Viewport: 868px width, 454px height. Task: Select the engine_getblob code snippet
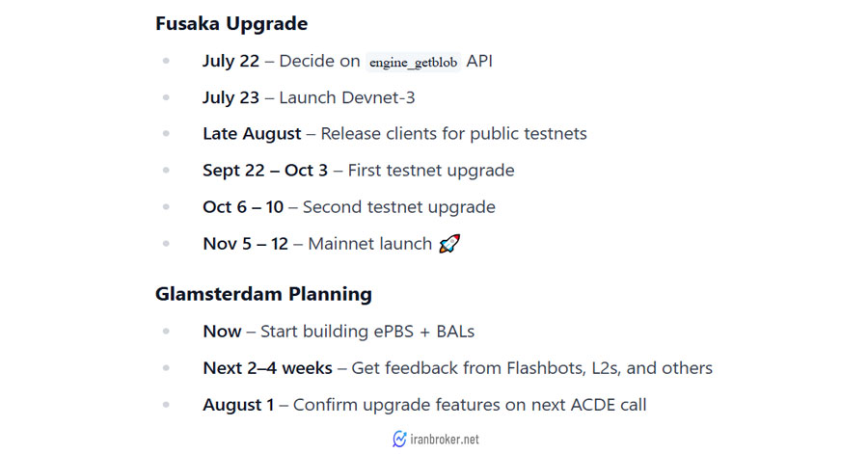click(413, 62)
